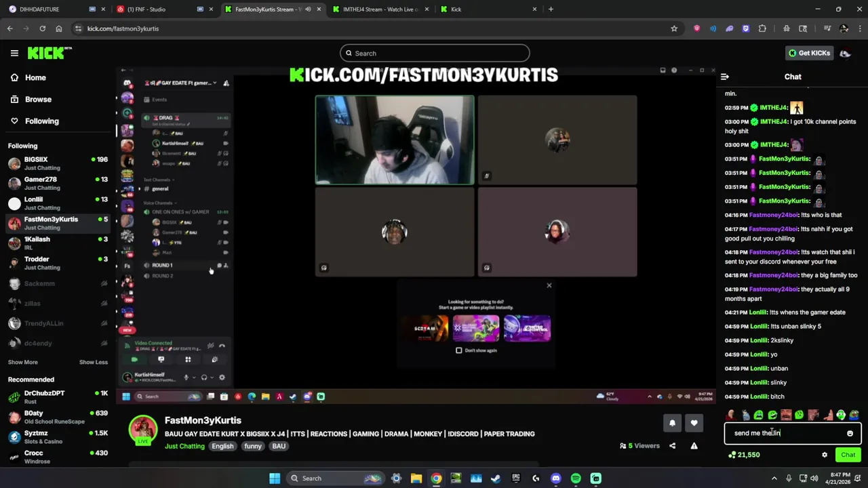Open chat settings gear
Image resolution: width=868 pixels, height=488 pixels.
[825, 455]
